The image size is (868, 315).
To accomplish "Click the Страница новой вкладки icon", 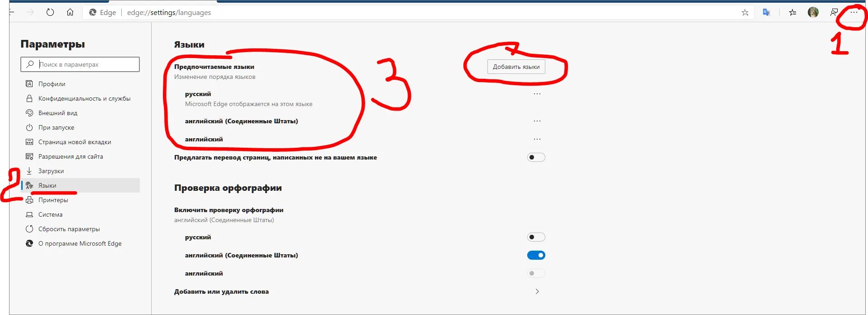I will [x=29, y=142].
